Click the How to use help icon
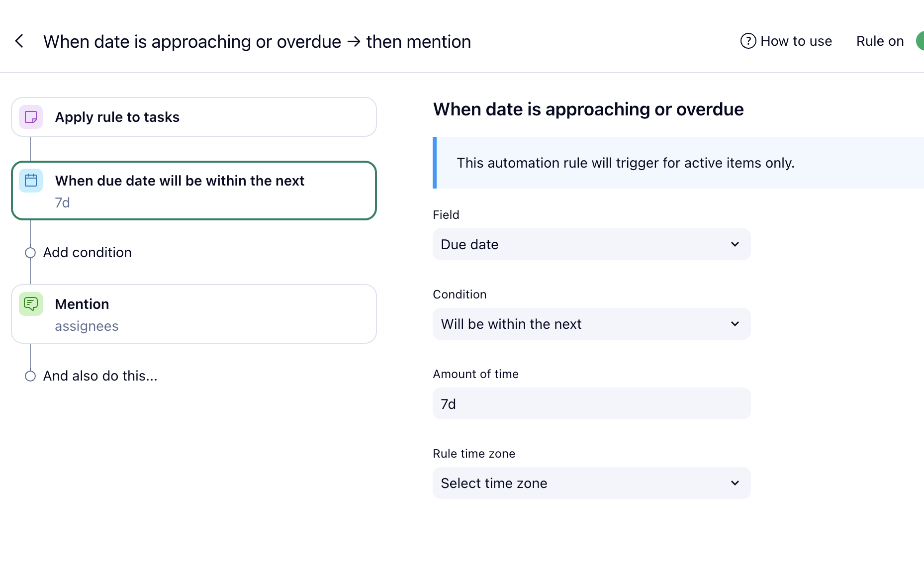Viewport: 924px width, 585px height. (x=748, y=41)
